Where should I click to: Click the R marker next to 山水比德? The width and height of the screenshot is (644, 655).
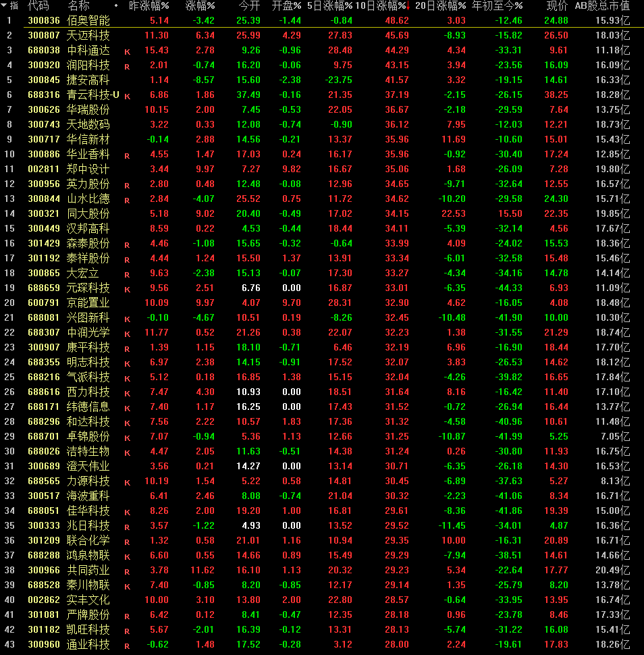(x=128, y=201)
